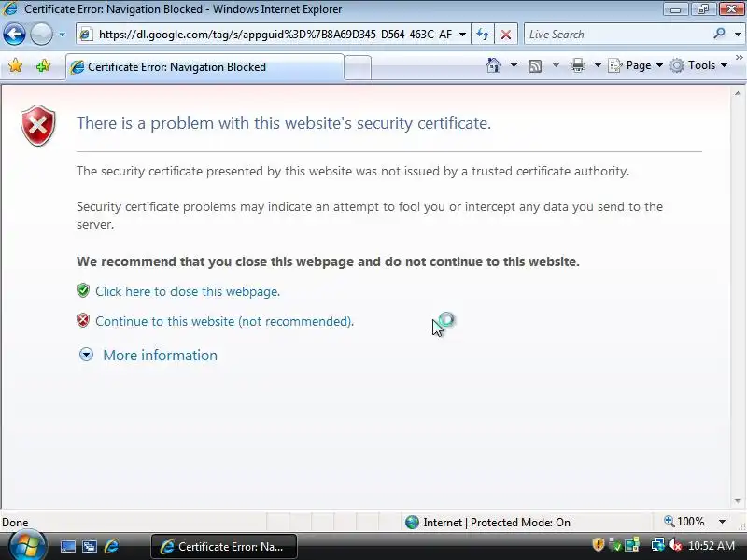The image size is (747, 560).
Task: Select the Certificate Error: Navigation Blocked tab
Action: [x=204, y=67]
